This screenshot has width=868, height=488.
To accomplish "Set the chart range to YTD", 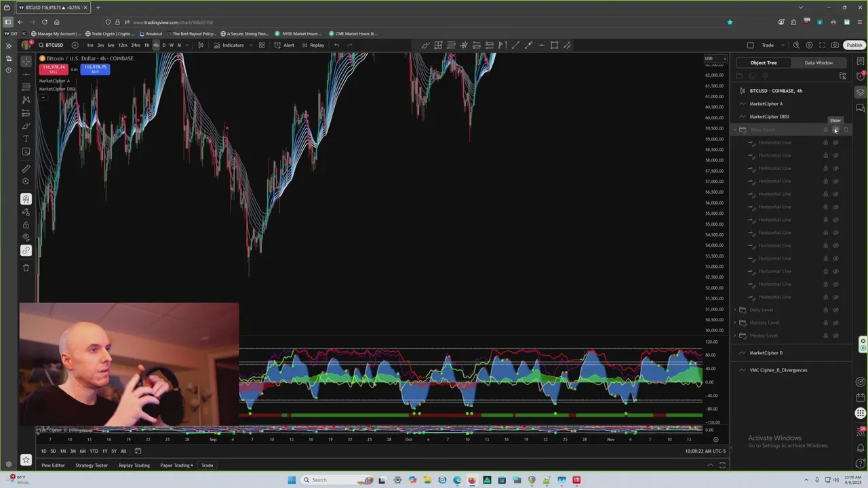I will tap(94, 451).
